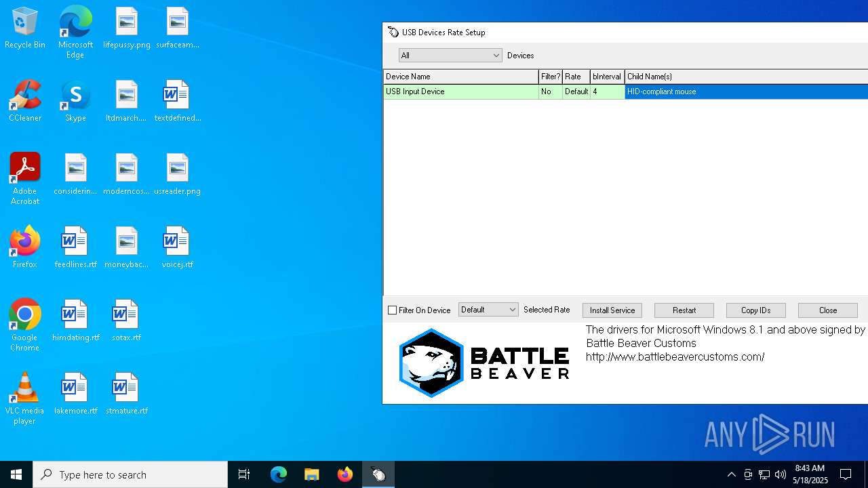Sort by bInterval column header
This screenshot has height=488, width=868.
(x=607, y=77)
